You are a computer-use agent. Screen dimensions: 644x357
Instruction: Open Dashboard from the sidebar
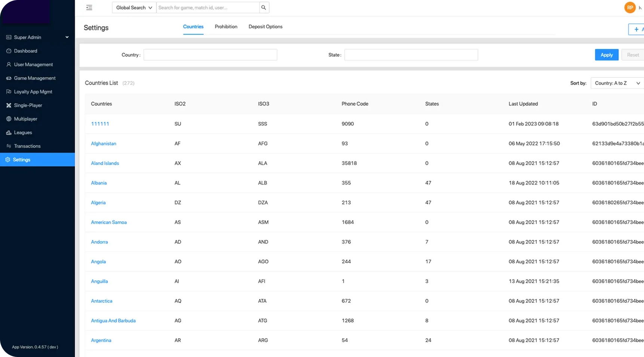tap(25, 51)
